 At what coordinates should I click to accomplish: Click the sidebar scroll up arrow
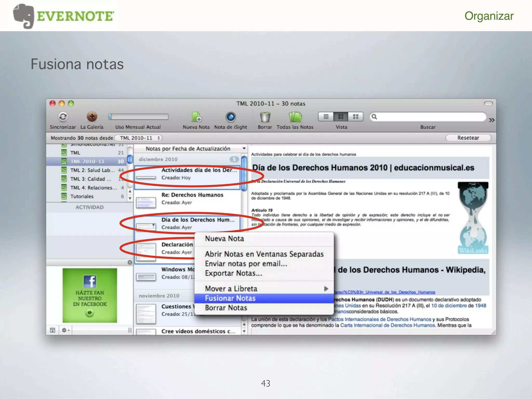(x=130, y=192)
